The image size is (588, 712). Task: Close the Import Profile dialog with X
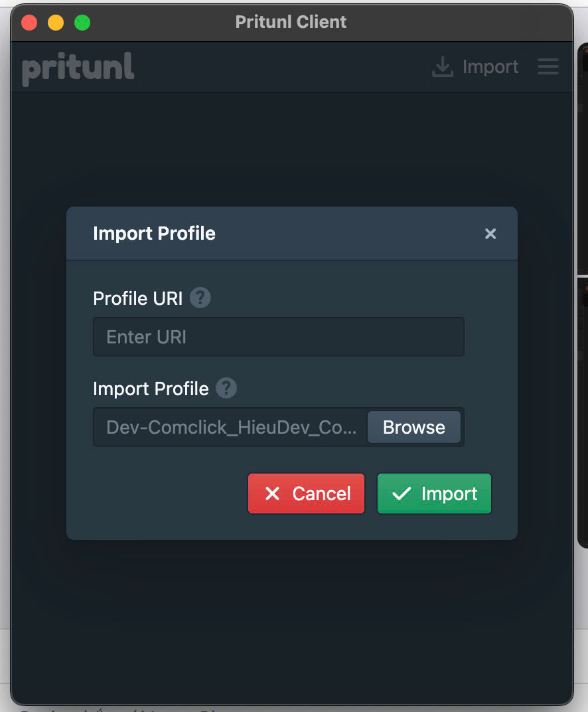[x=490, y=233]
